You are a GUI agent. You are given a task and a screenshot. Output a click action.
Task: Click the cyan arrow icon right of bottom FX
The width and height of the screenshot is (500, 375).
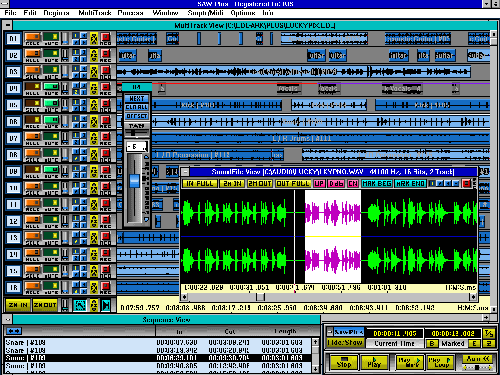[106, 305]
